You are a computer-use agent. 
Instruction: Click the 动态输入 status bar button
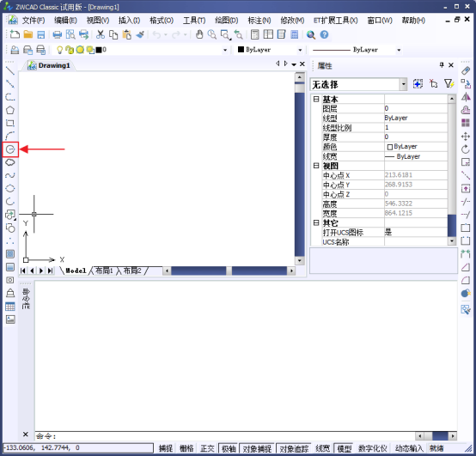[x=409, y=448]
